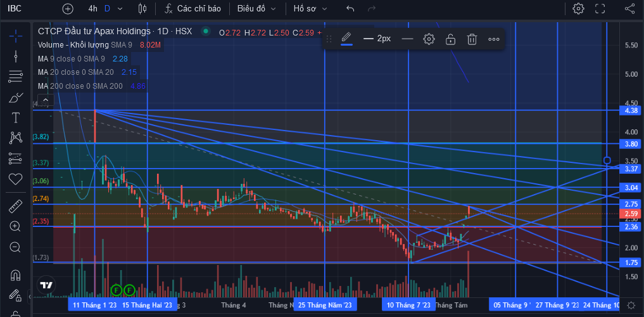644x317 pixels.
Task: Select the trend line drawing tool
Action: 16,56
